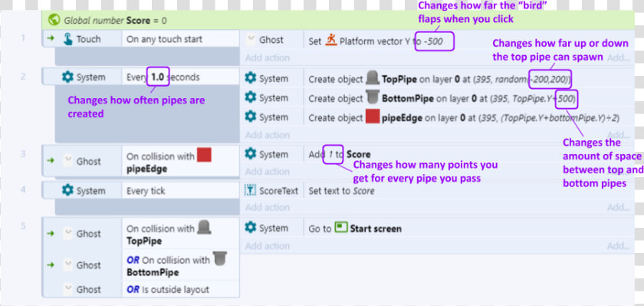Click the Add... link in the Every 1.0 seconds event
The image size is (644, 306).
(x=619, y=135)
